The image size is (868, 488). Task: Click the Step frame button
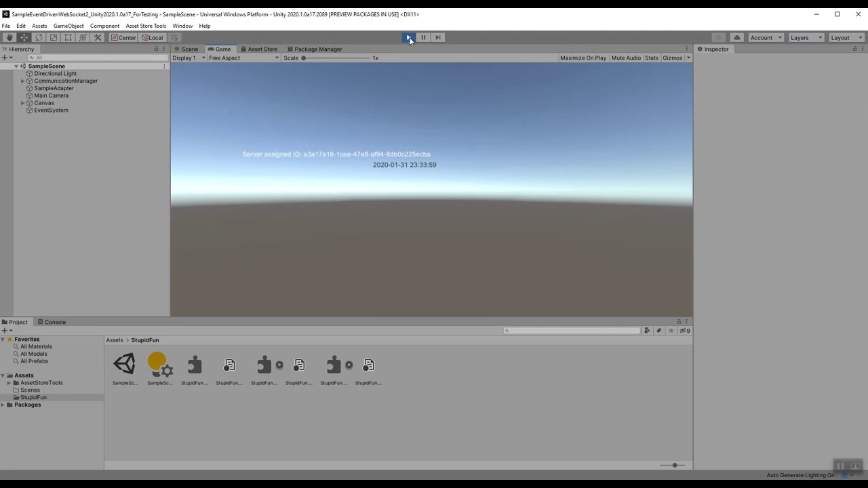(x=438, y=37)
